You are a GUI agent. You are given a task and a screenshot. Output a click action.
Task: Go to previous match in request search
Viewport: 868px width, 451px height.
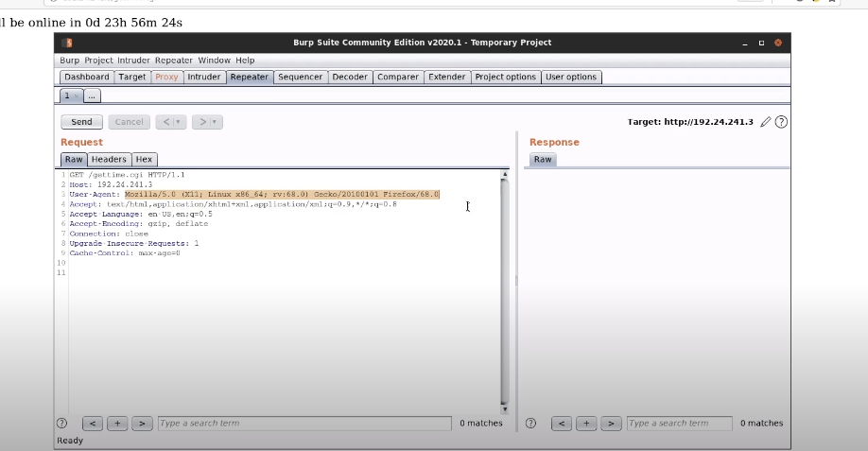pos(93,424)
